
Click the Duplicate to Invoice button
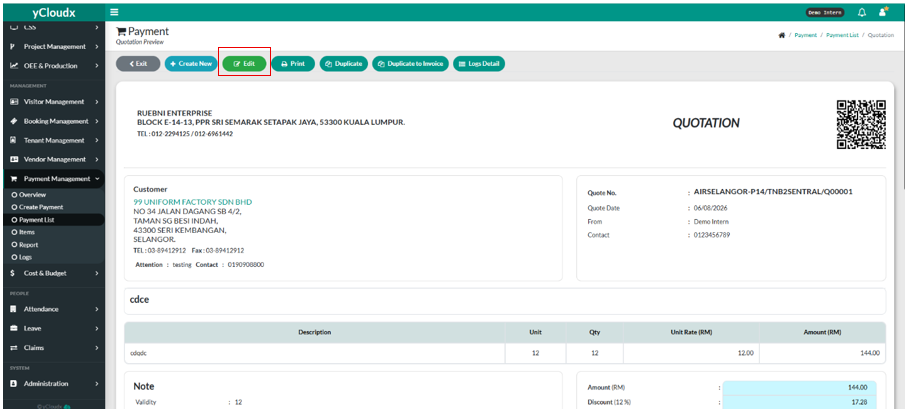coord(410,64)
